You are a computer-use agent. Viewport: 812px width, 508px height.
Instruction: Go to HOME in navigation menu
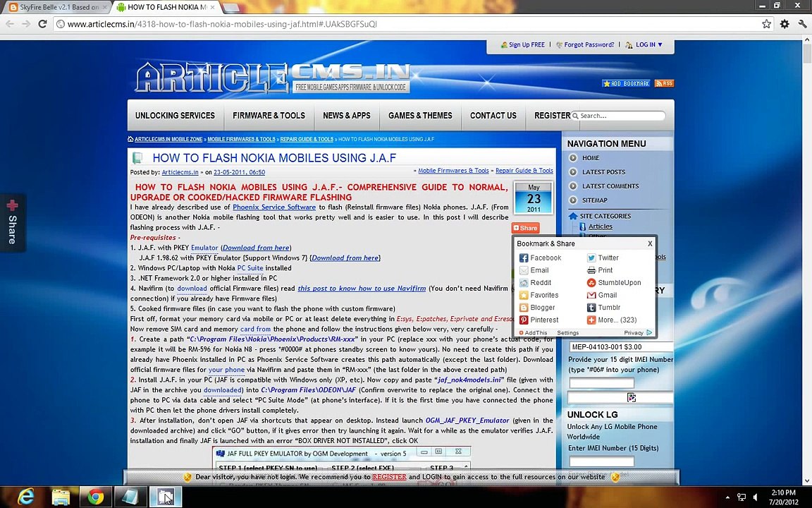pyautogui.click(x=591, y=158)
